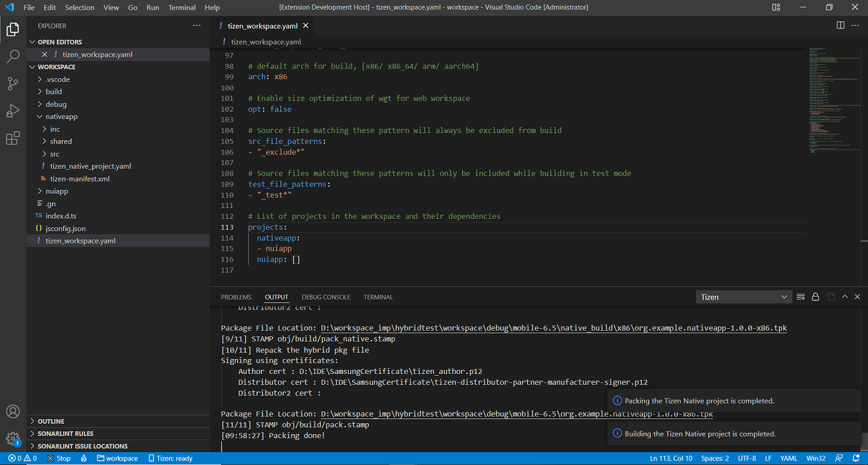Expand the nuiapp folder
This screenshot has height=465, width=868.
click(56, 191)
